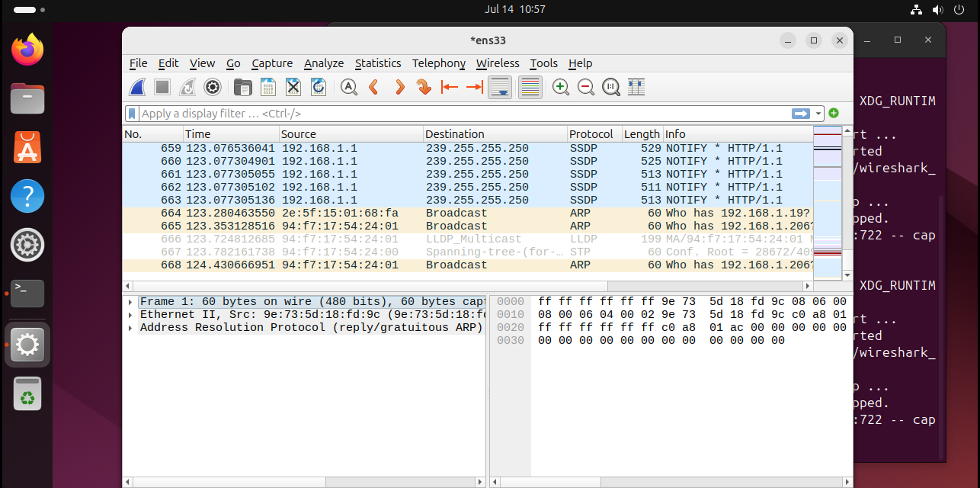
Task: Jump to the first packet
Action: (450, 87)
